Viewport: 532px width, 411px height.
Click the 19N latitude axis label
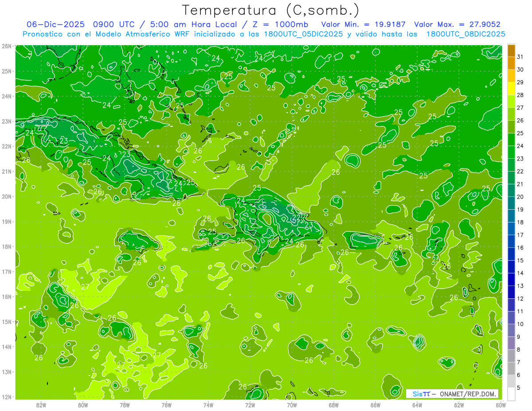point(6,221)
